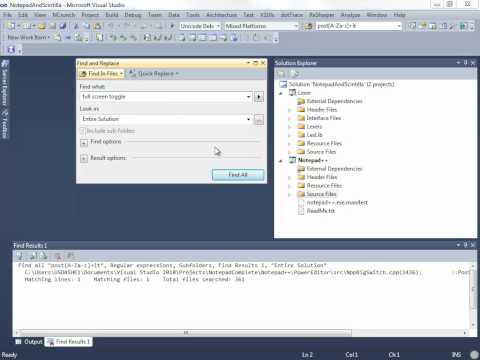This screenshot has height=360, width=480.
Task: Select Source Files under Notepad++
Action: click(321, 194)
